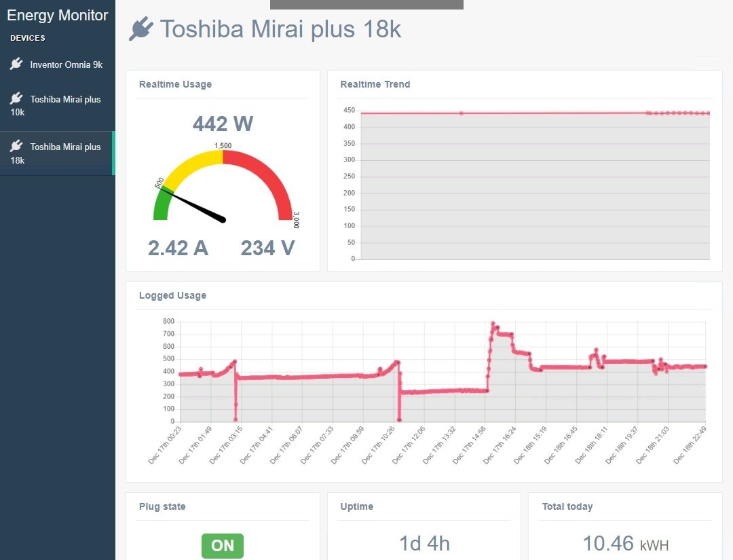Screen dimensions: 733x560
Task: Click the Plug state panel heading
Action: 162,506
